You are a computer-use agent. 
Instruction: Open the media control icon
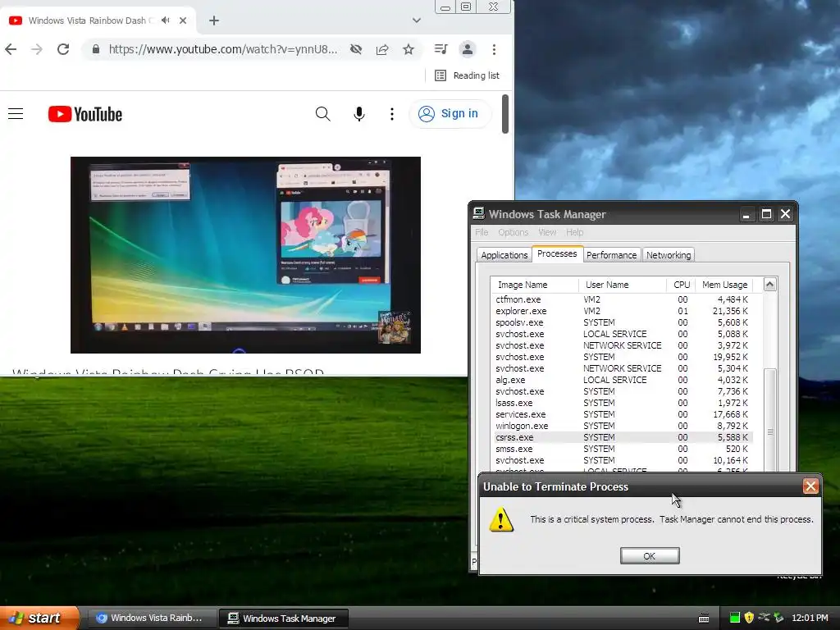click(441, 49)
